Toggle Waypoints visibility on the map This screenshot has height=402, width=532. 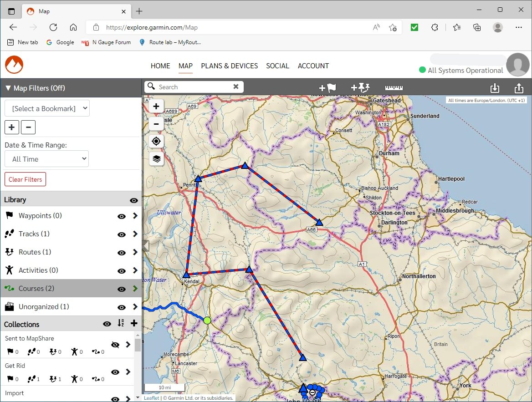[122, 216]
